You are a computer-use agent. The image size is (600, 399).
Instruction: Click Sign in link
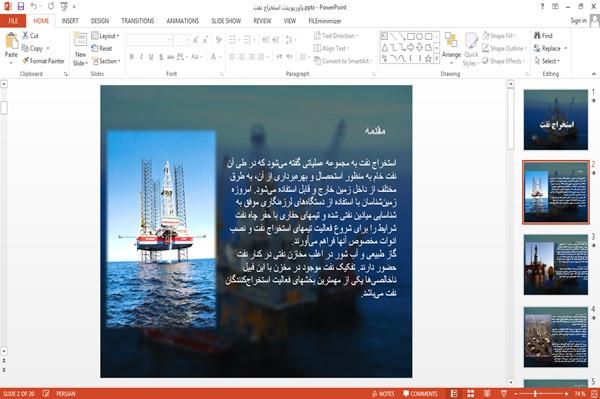coord(579,21)
